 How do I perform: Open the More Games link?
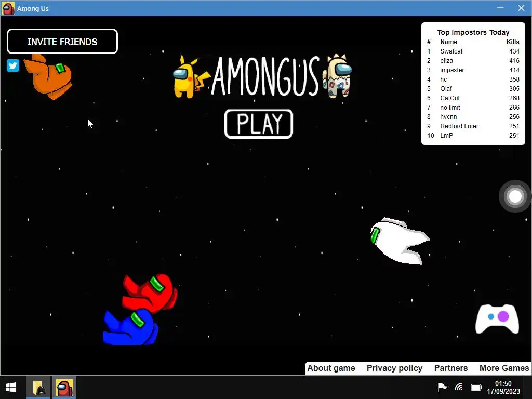coord(504,368)
